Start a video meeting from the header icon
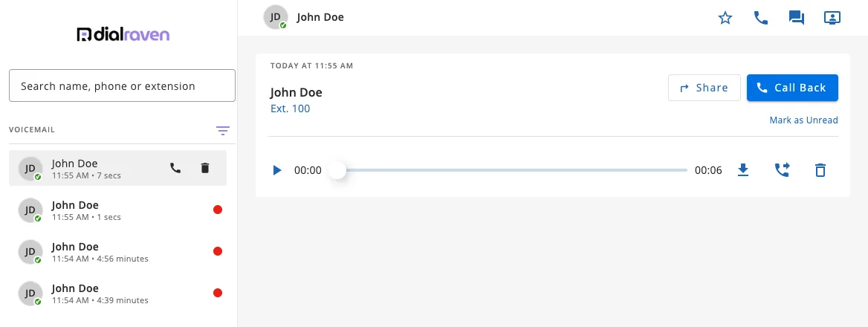This screenshot has width=868, height=327. [x=832, y=18]
